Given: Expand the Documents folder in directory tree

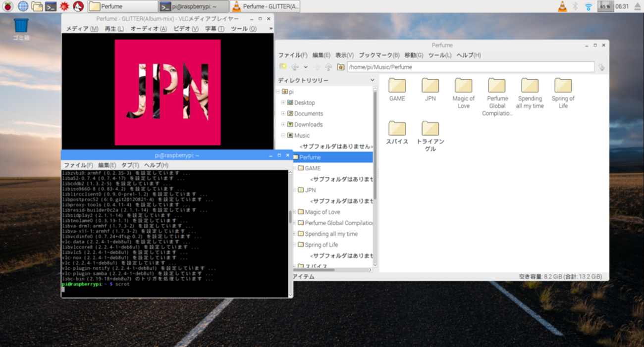Looking at the screenshot, I should click(283, 113).
